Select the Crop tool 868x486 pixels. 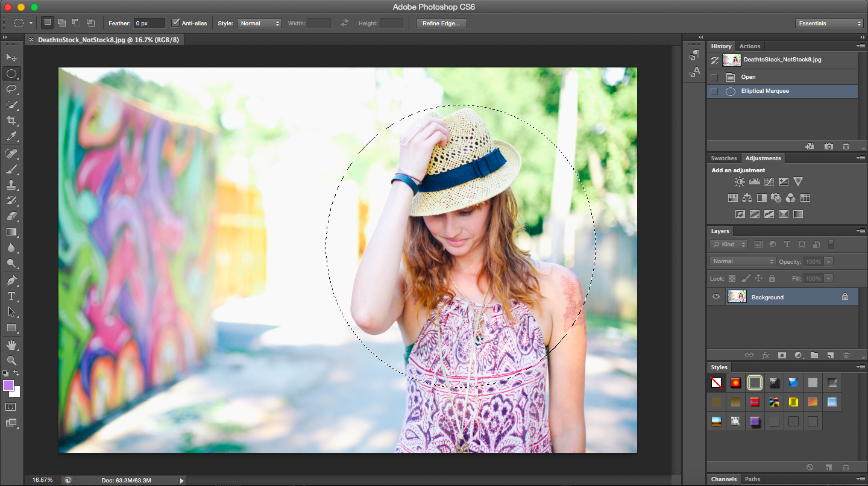12,120
